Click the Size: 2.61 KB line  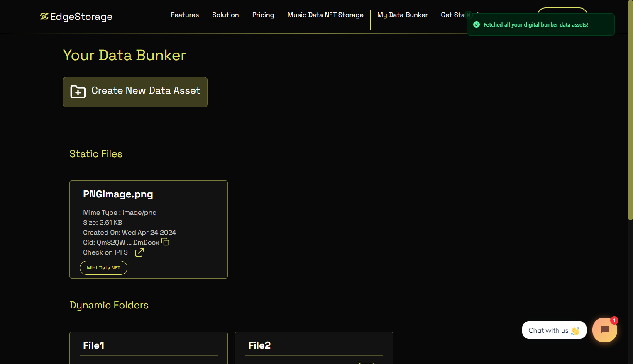(103, 223)
